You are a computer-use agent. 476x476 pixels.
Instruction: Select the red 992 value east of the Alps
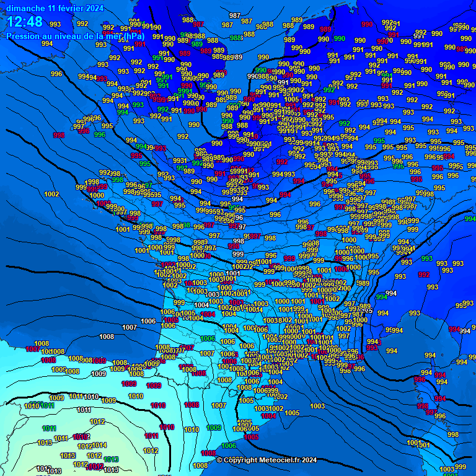(424, 274)
